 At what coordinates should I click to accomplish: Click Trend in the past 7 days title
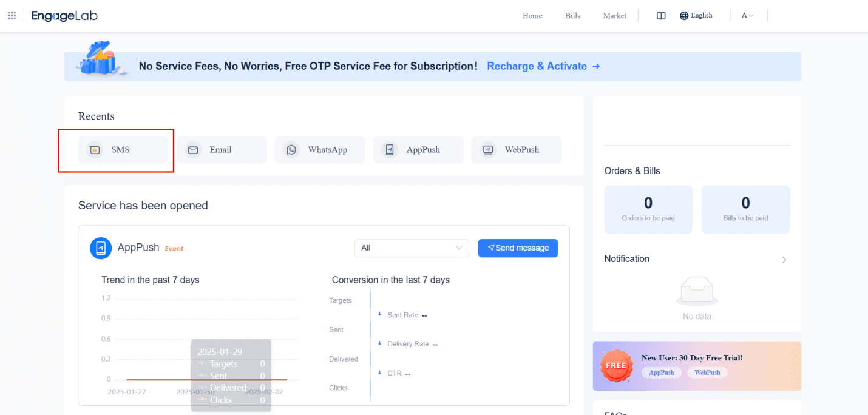click(x=151, y=280)
